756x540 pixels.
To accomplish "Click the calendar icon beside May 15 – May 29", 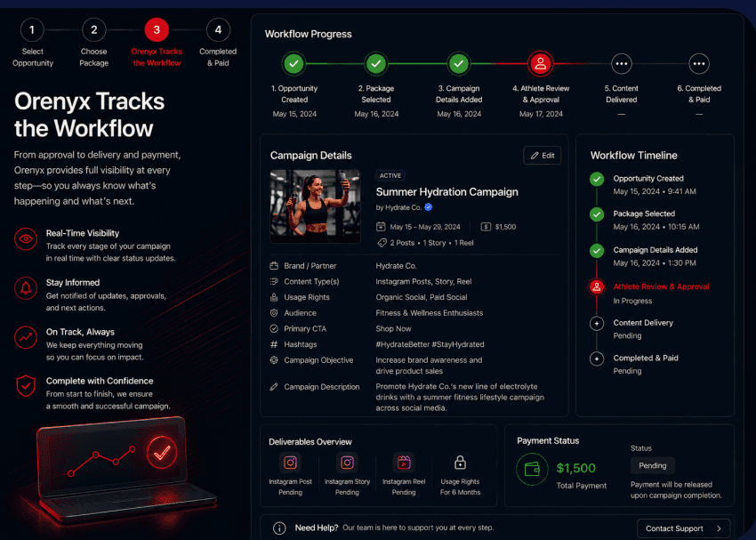I will click(381, 227).
